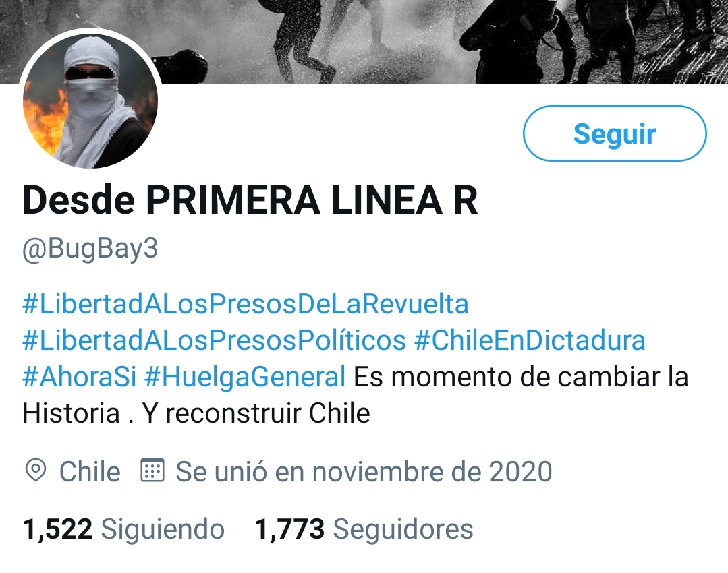Viewport: 728px width, 573px height.
Task: Click the display name Desde PRIMERA LINEA R
Action: pyautogui.click(x=250, y=200)
